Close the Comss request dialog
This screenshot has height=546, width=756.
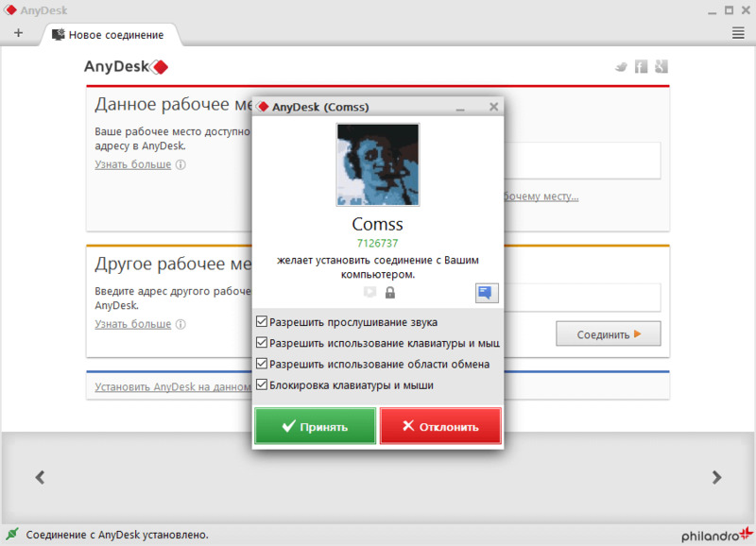pyautogui.click(x=493, y=107)
